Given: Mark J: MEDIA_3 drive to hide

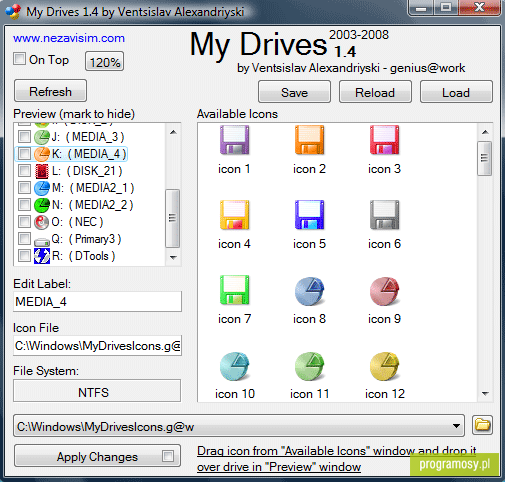Looking at the screenshot, I should pos(24,137).
